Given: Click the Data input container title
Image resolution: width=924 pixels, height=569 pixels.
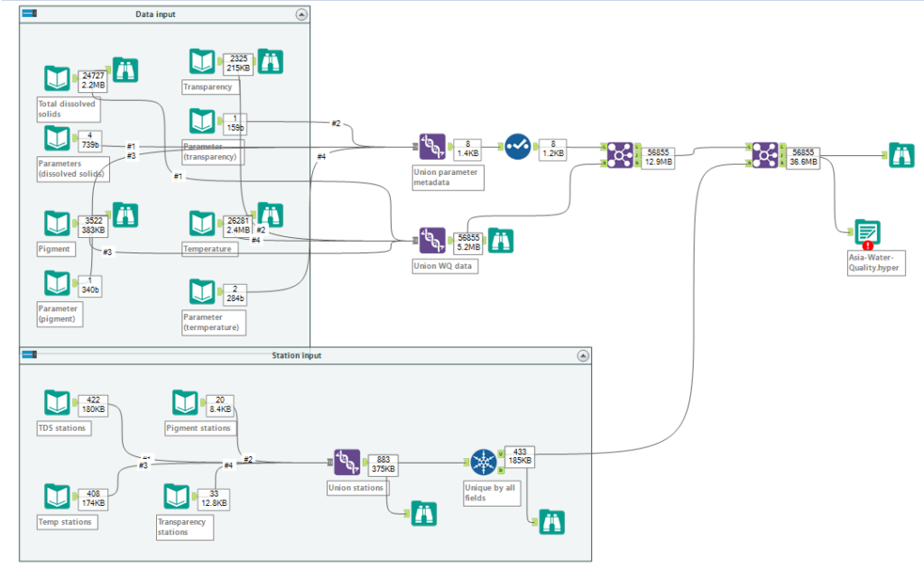Looking at the screenshot, I should tap(155, 14).
